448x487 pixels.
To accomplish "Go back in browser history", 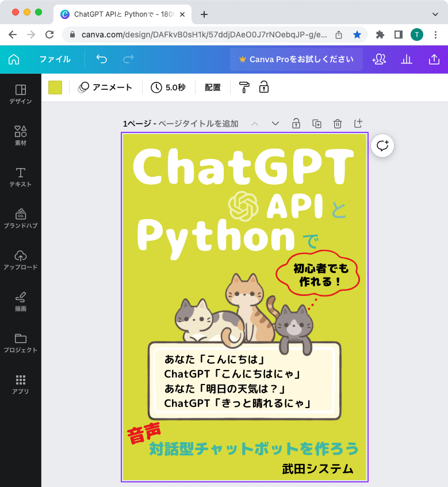I will [x=13, y=35].
